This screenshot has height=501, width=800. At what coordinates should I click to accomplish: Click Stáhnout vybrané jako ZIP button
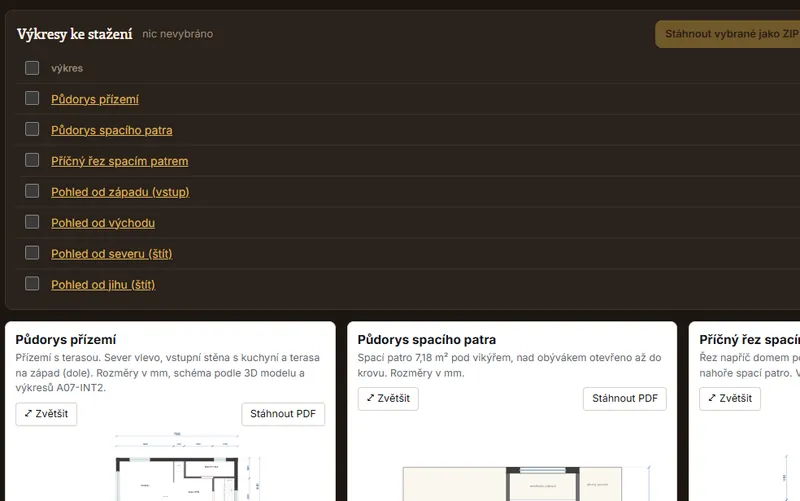tap(729, 34)
